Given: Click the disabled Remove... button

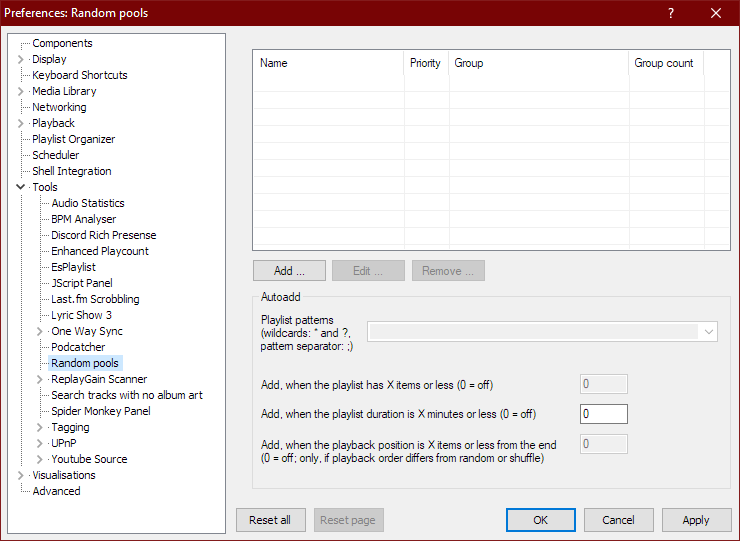Looking at the screenshot, I should [448, 271].
